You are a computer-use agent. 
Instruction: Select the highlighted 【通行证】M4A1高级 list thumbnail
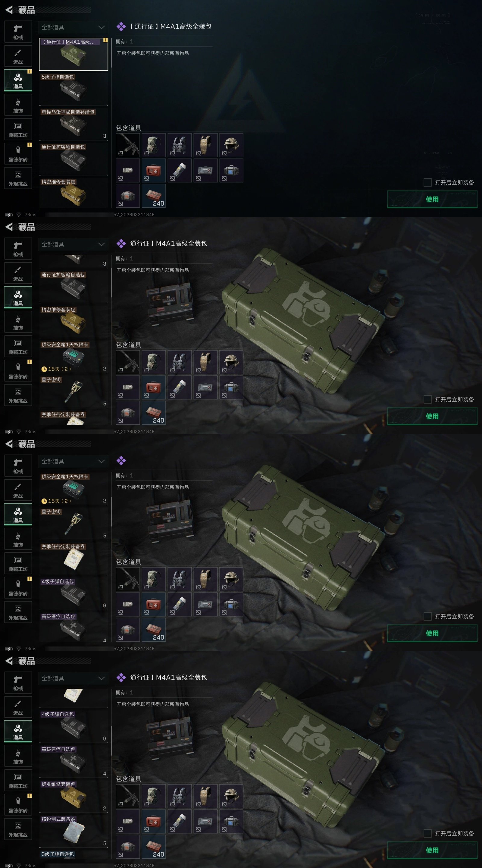tap(74, 54)
